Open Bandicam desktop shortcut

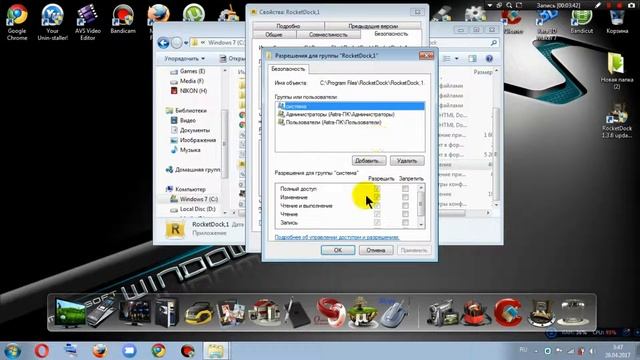coord(123,20)
